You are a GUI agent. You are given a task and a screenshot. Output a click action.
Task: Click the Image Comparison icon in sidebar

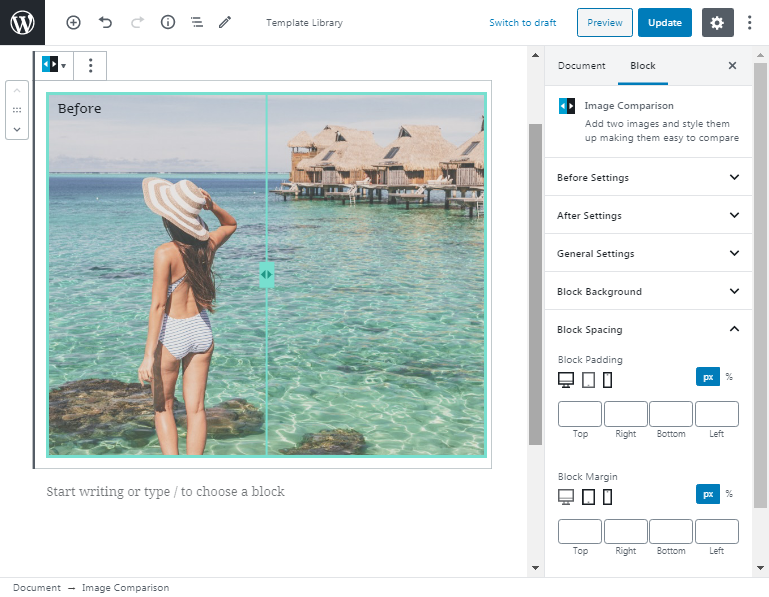[567, 105]
